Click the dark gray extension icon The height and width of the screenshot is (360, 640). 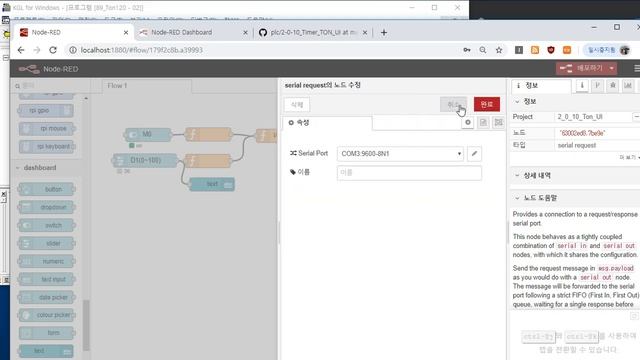[x=519, y=50]
